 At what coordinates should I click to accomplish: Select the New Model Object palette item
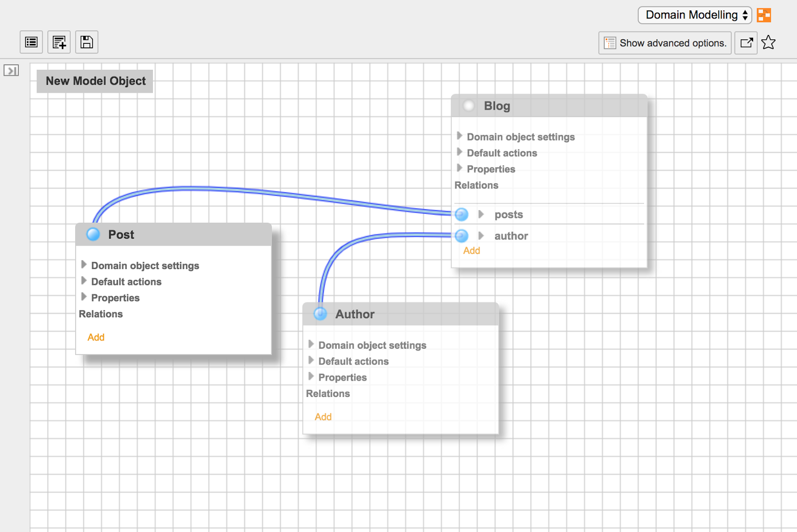coord(95,81)
